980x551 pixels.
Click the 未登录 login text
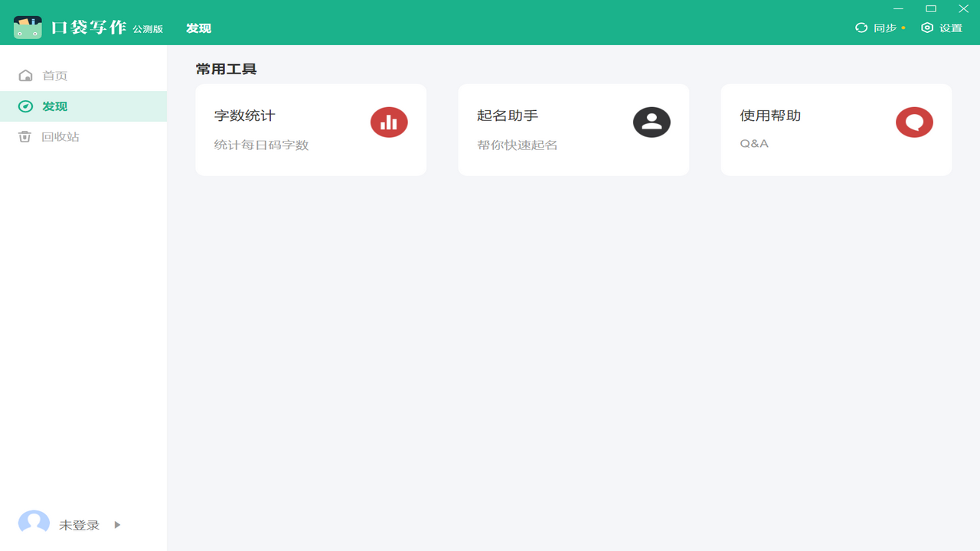click(79, 524)
